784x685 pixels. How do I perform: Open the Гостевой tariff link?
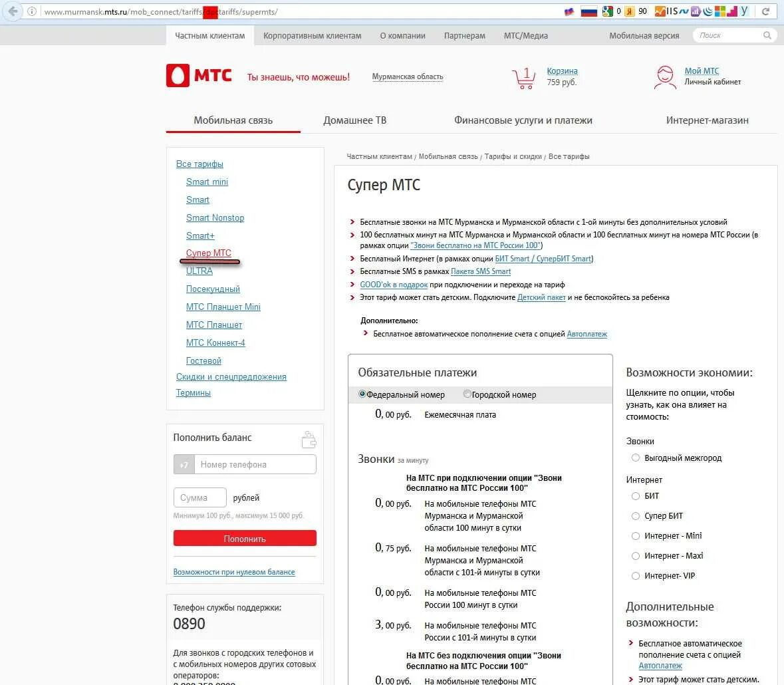[203, 361]
